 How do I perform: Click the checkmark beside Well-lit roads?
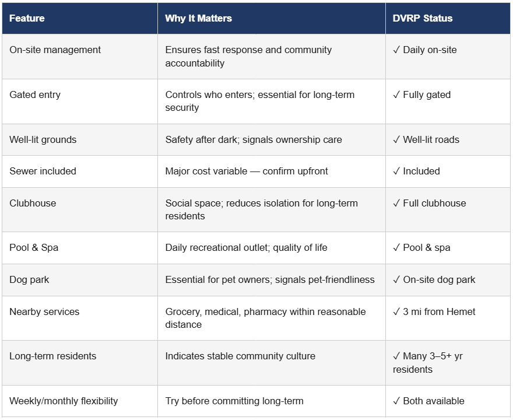click(x=396, y=140)
